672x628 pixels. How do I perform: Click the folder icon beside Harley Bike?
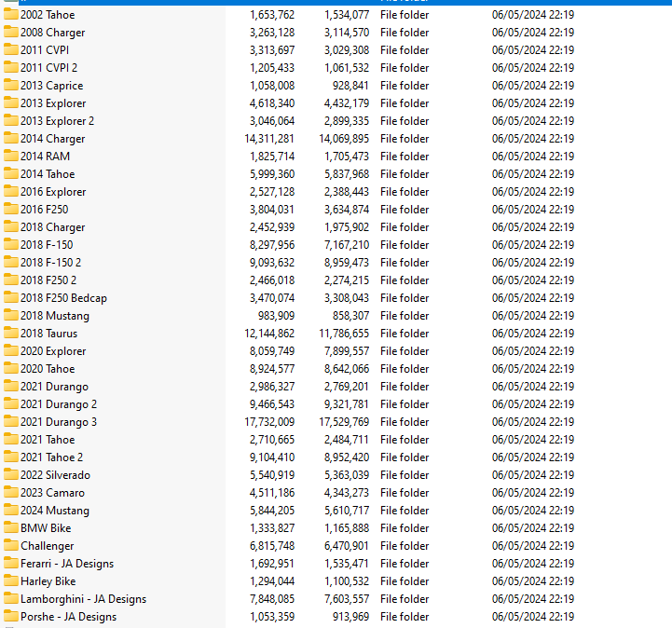10,580
